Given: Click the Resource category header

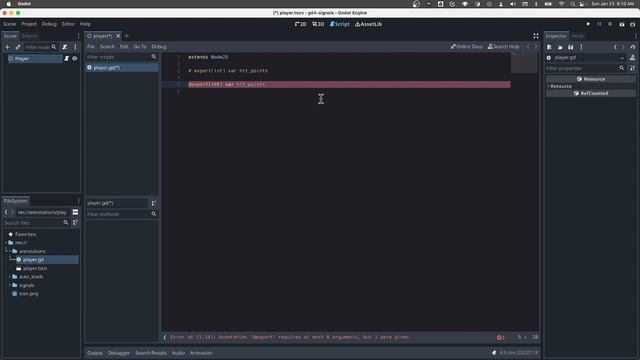Looking at the screenshot, I should pos(591,79).
